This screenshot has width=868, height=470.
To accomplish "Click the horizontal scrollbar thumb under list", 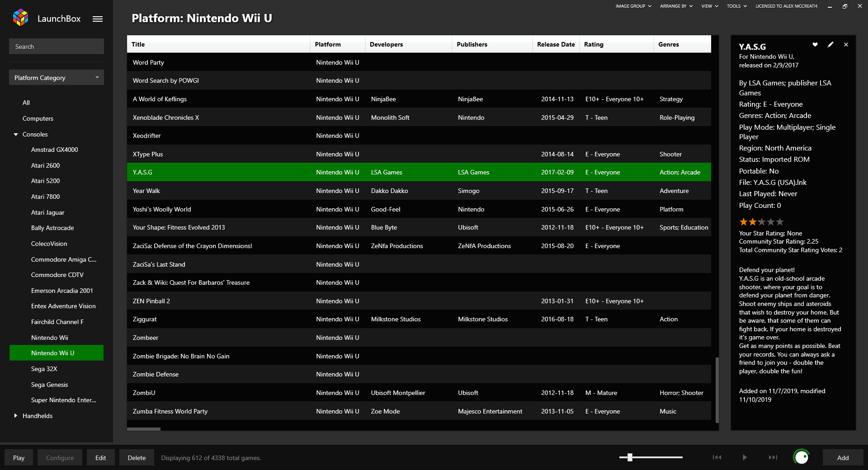I will [144, 429].
